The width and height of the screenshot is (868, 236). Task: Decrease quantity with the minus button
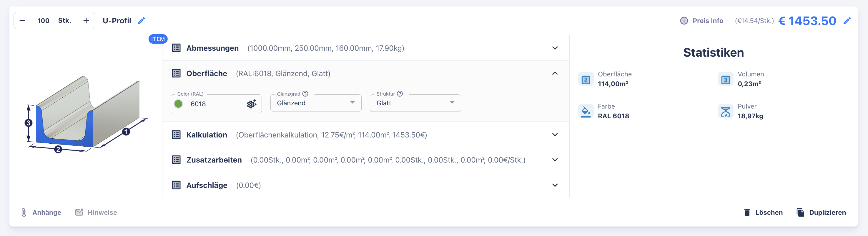(x=22, y=21)
